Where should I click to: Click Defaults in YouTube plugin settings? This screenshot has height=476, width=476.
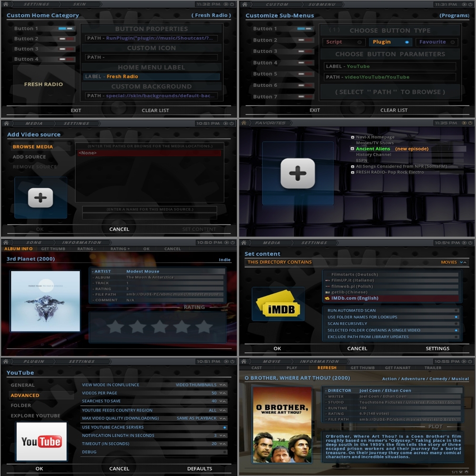[x=200, y=469]
